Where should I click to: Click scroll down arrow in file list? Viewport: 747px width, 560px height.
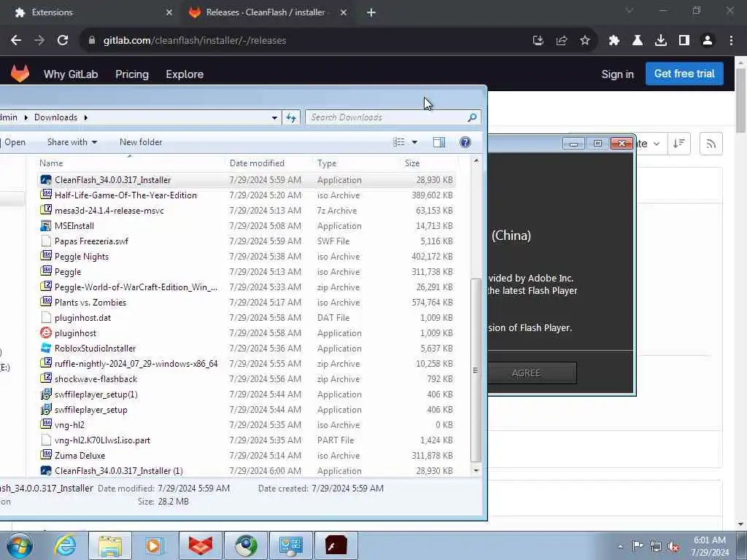476,470
